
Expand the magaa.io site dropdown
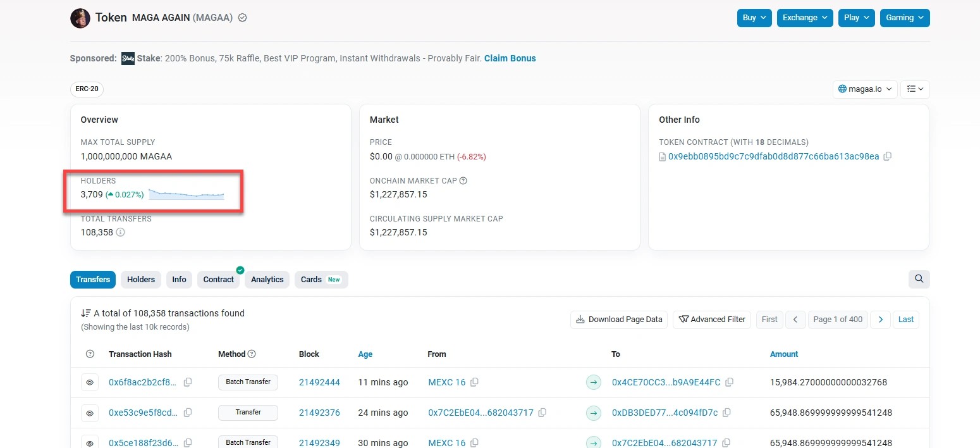click(x=865, y=89)
